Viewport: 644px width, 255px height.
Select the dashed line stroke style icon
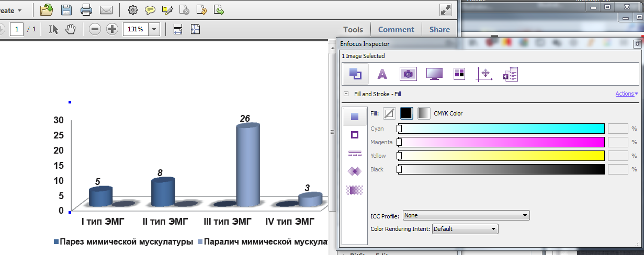pyautogui.click(x=355, y=153)
